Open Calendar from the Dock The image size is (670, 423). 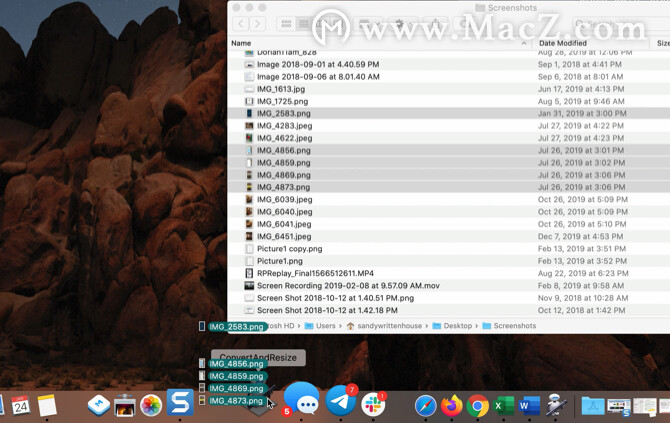20,405
